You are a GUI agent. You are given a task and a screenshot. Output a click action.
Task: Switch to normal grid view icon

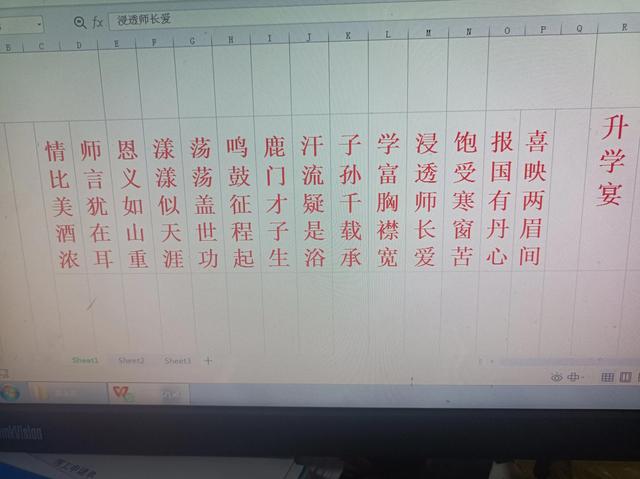tap(607, 377)
